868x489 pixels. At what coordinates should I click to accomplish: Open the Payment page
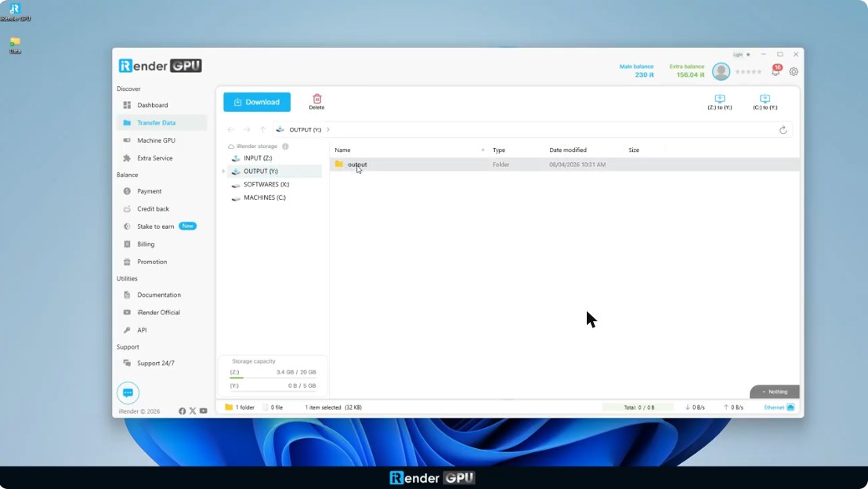click(x=161, y=191)
